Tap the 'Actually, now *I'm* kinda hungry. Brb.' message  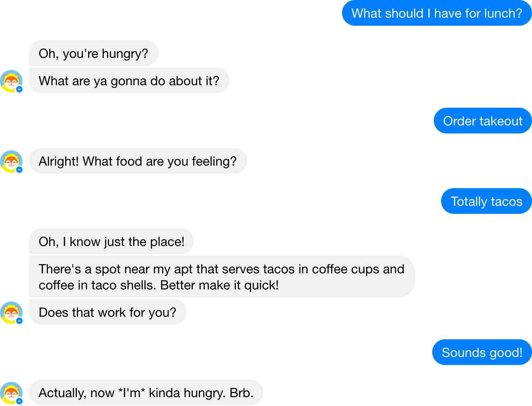click(146, 393)
